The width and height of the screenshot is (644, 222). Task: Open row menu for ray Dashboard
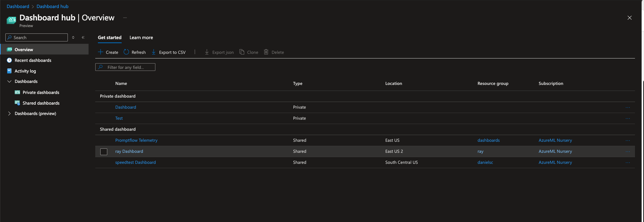click(x=628, y=151)
